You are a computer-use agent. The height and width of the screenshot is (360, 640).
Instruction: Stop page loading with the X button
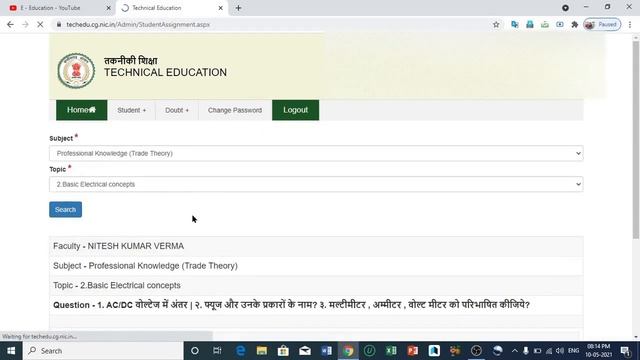40,24
